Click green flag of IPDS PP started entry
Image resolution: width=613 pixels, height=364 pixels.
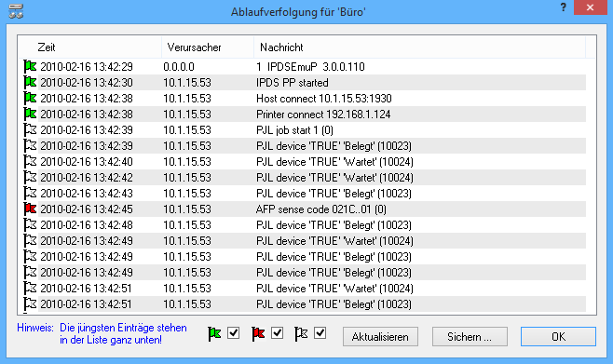(x=30, y=83)
